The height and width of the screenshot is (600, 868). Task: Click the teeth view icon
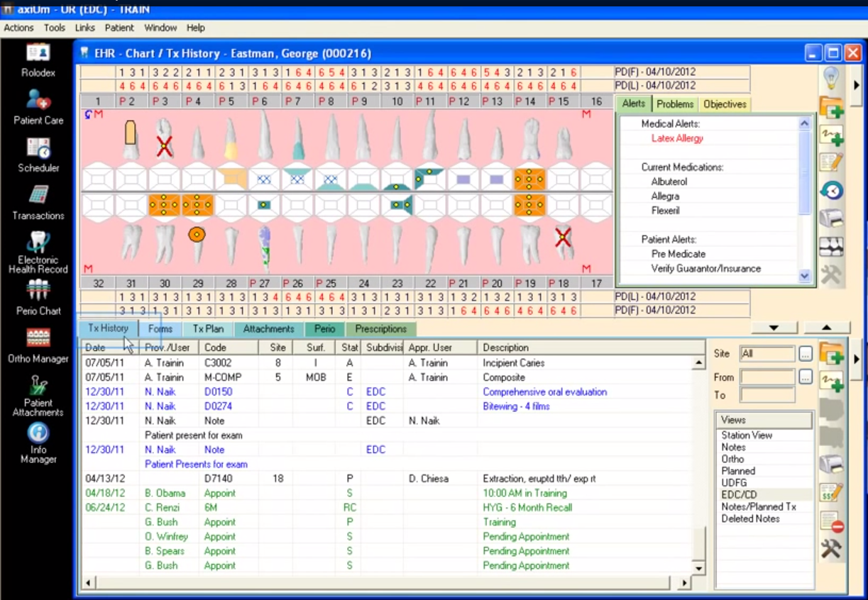click(x=831, y=247)
